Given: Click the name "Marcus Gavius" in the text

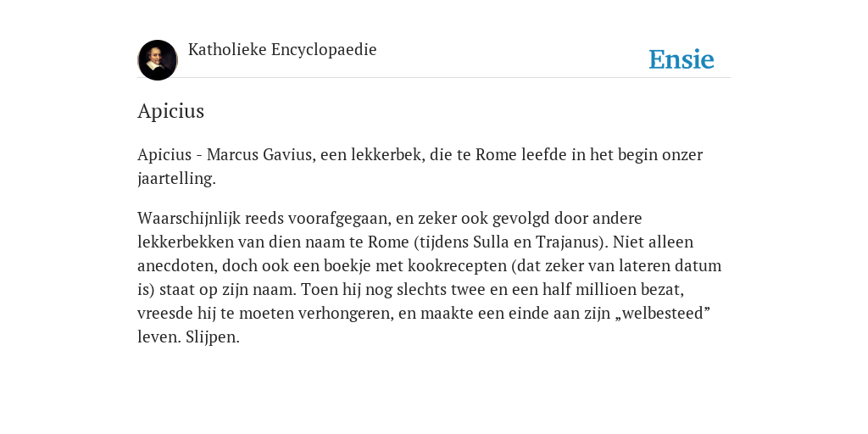Looking at the screenshot, I should pos(259,154).
